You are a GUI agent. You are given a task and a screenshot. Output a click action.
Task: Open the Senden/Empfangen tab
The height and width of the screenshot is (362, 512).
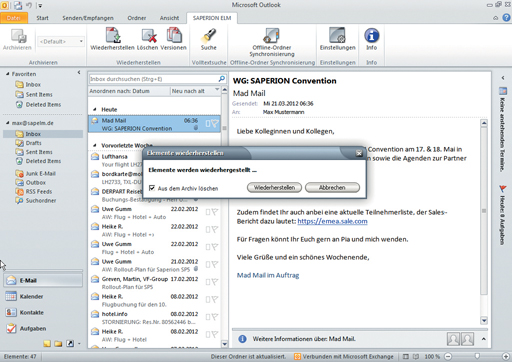[x=88, y=18]
